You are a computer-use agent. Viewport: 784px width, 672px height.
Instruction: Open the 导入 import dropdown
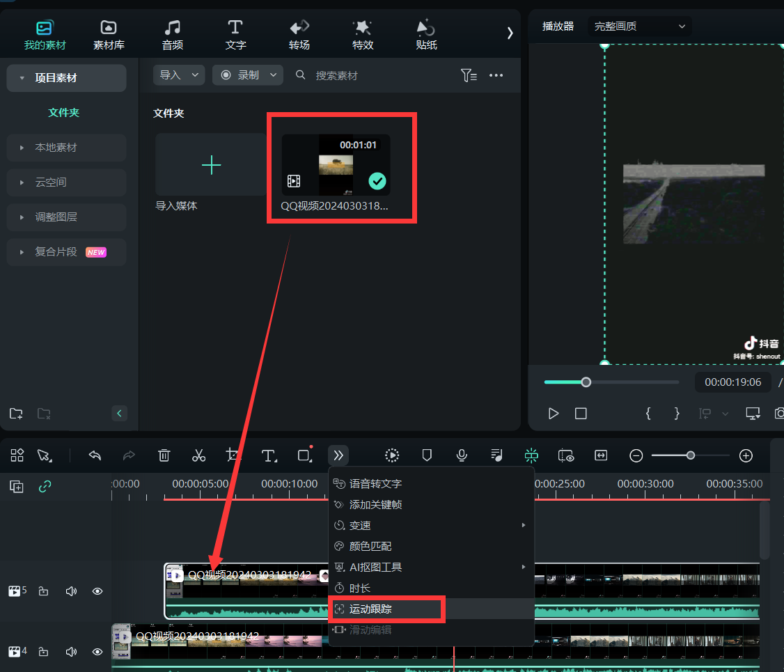click(x=179, y=75)
